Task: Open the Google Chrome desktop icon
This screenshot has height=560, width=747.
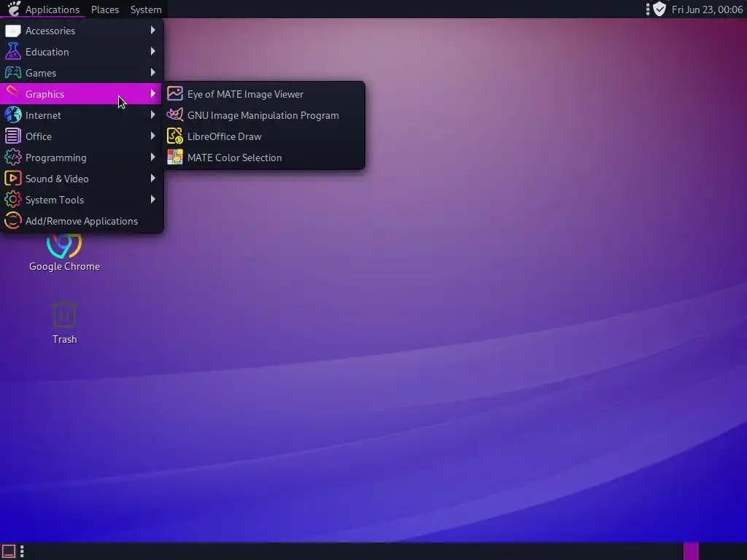Action: coord(64,245)
